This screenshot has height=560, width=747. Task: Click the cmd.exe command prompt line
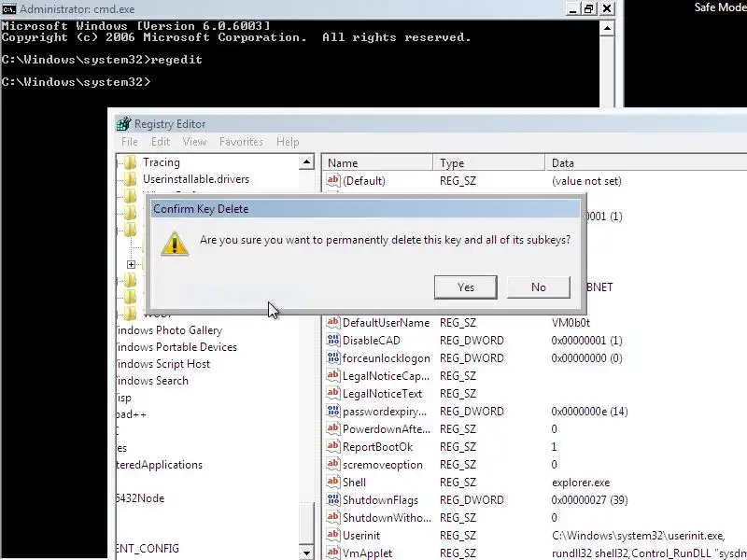77,82
